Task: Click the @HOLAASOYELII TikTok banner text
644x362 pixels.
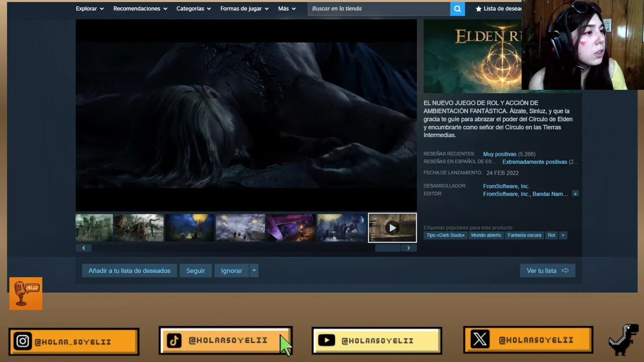Action: [x=228, y=340]
